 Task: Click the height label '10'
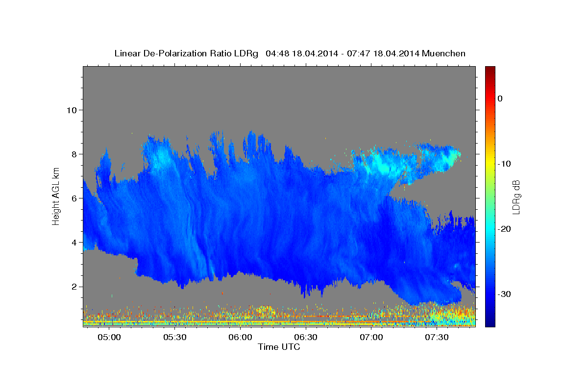(71, 110)
